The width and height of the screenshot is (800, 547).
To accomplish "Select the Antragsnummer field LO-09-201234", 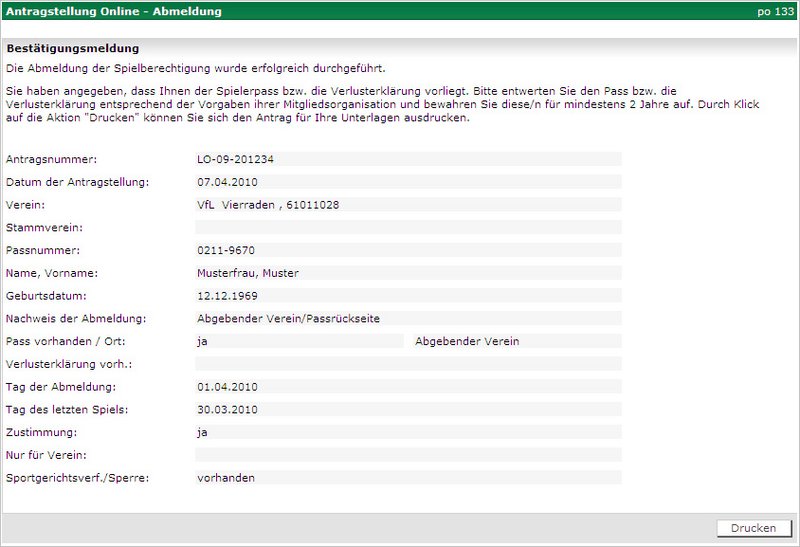I will (x=408, y=159).
